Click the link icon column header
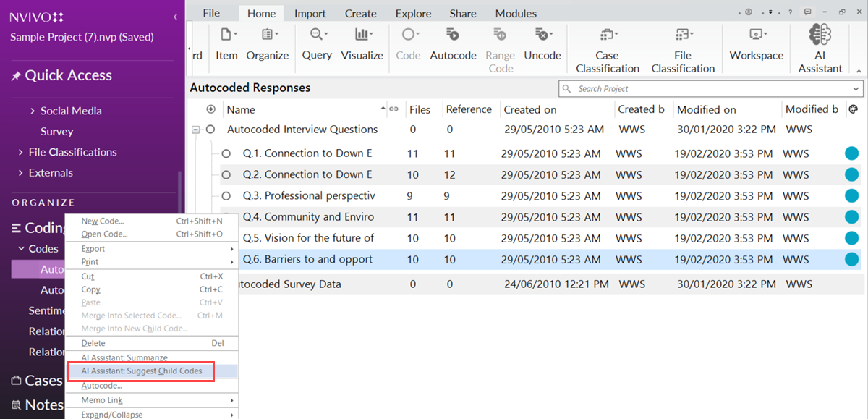868x419 pixels. pyautogui.click(x=394, y=109)
